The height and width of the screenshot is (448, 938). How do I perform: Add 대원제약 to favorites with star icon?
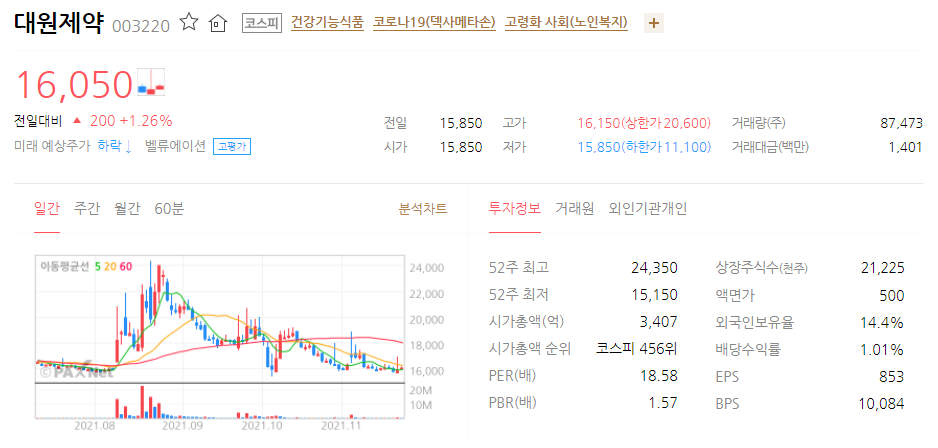pos(189,23)
